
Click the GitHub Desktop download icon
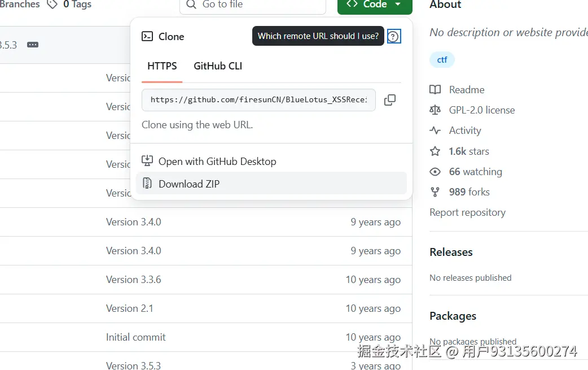click(147, 161)
